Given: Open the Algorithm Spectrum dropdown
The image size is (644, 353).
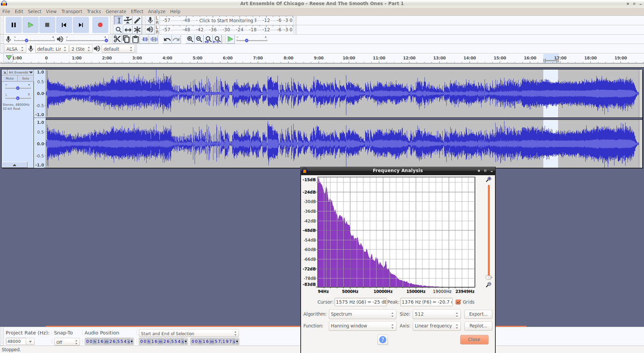Looking at the screenshot, I should tap(362, 314).
